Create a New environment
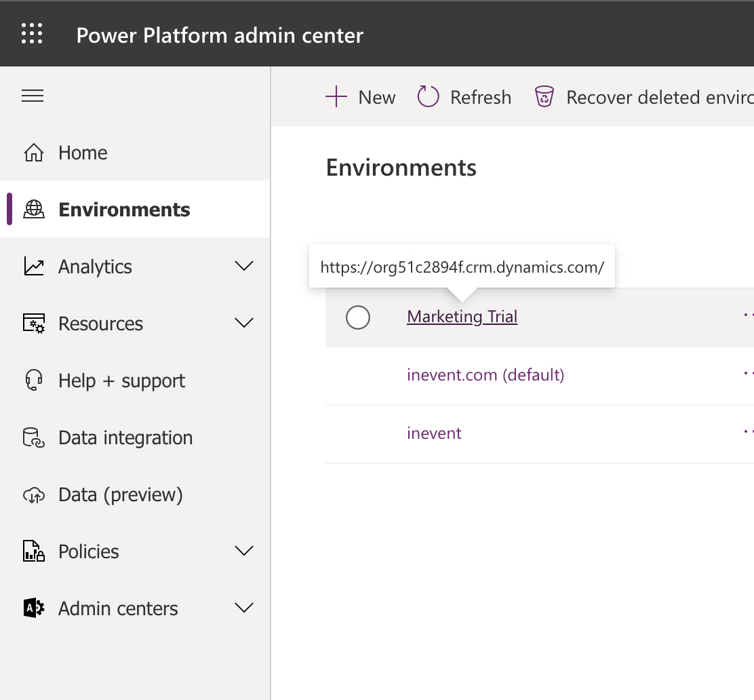This screenshot has width=754, height=700. [360, 97]
